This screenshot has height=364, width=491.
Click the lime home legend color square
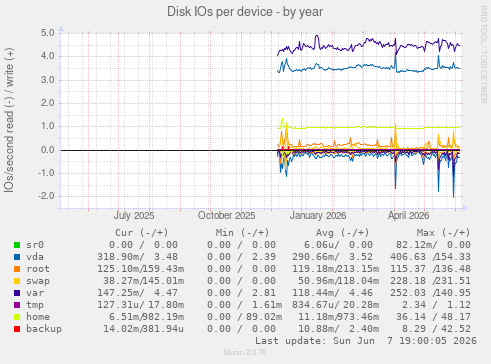coord(17,317)
